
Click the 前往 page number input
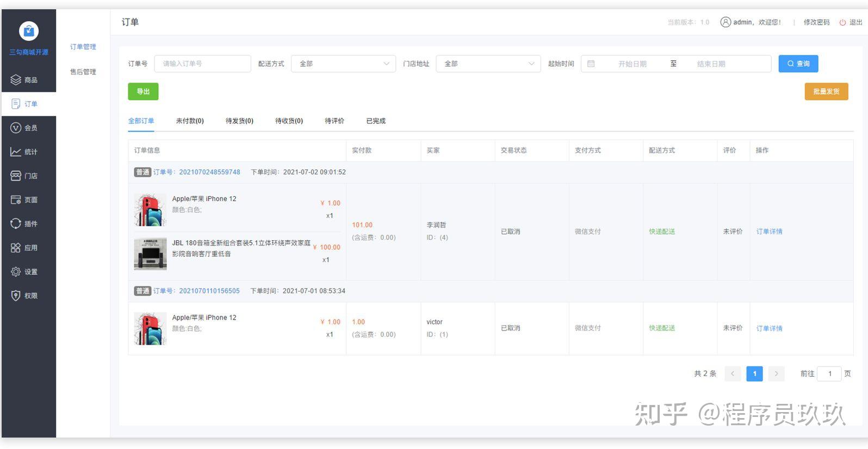click(829, 373)
